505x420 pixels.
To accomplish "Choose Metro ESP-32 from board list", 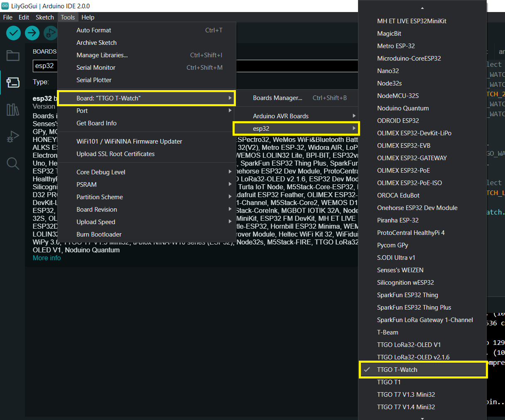I will point(422,46).
